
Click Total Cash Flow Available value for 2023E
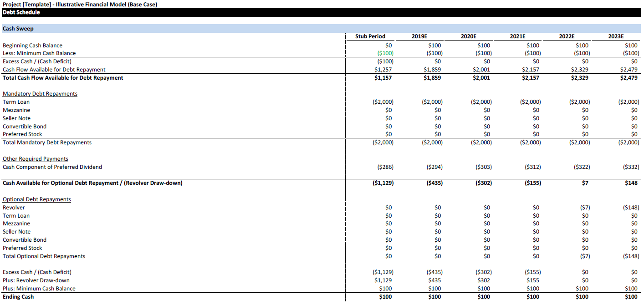pyautogui.click(x=629, y=78)
